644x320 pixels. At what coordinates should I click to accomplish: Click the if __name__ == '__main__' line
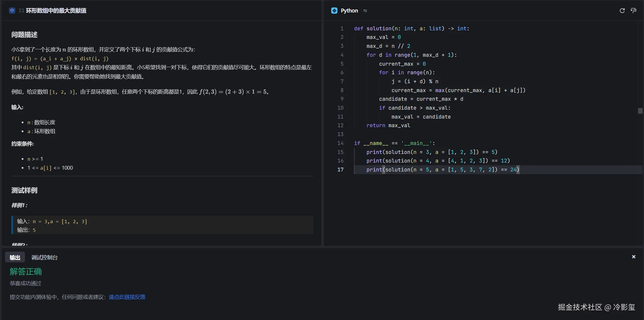click(x=394, y=143)
